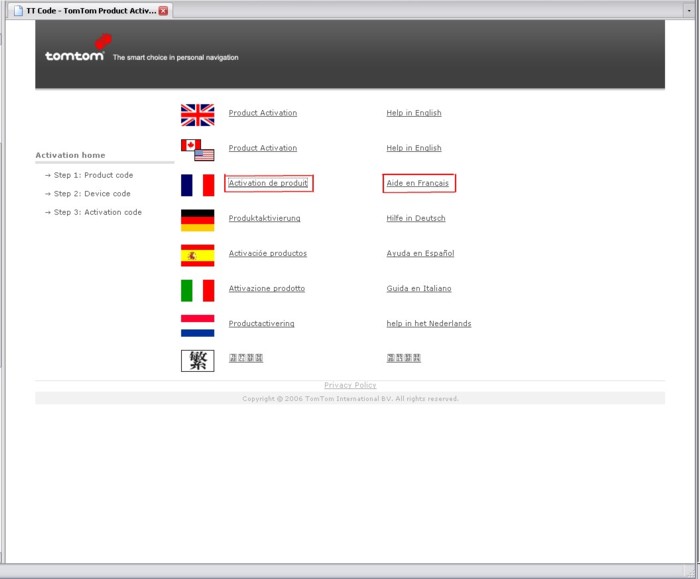Open Help in English link beside UK flag
The width and height of the screenshot is (700, 579).
tap(414, 113)
